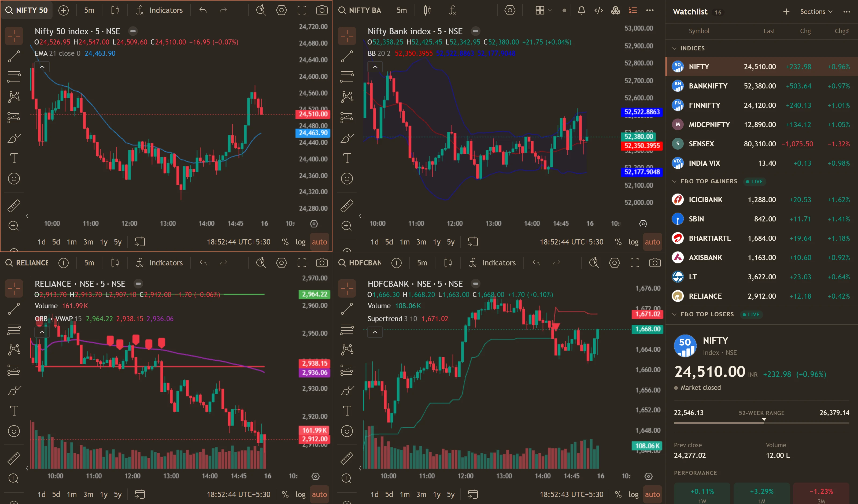
Task: Collapse the INDICES watchlist section
Action: click(674, 48)
